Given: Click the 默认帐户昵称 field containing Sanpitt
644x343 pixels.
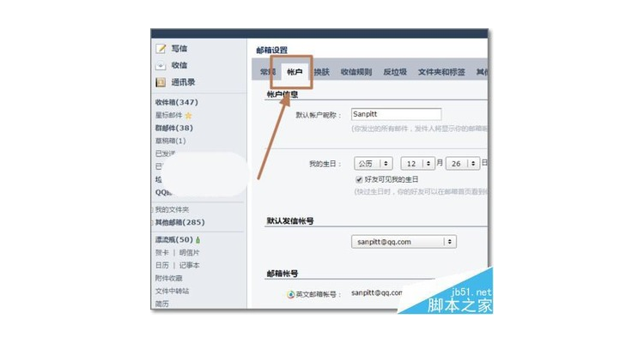Looking at the screenshot, I should tap(397, 114).
